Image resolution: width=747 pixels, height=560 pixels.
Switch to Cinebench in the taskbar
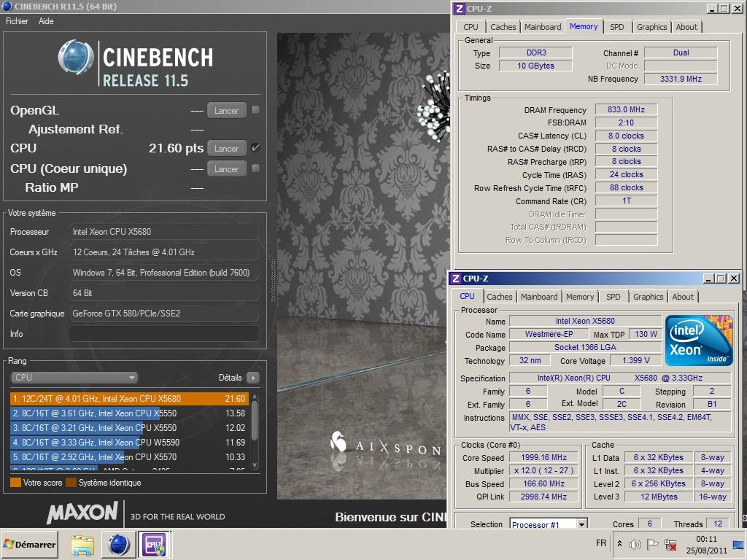(119, 545)
